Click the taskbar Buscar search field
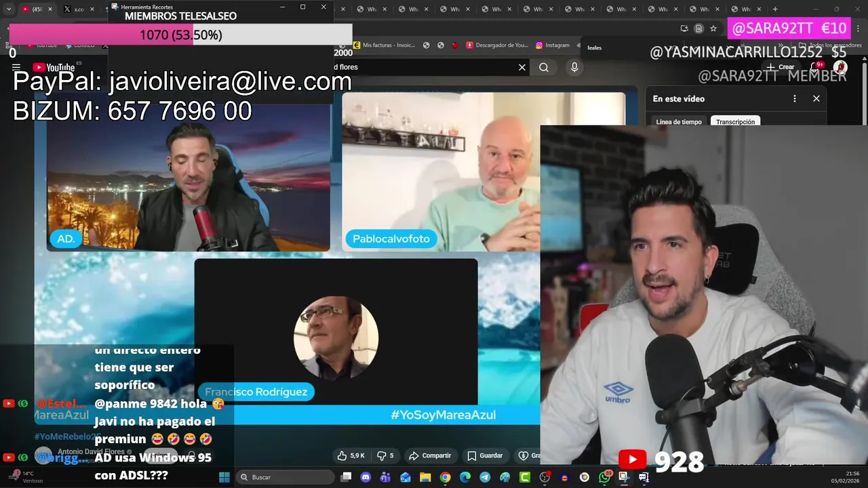Viewport: 868px width, 488px height. click(286, 477)
